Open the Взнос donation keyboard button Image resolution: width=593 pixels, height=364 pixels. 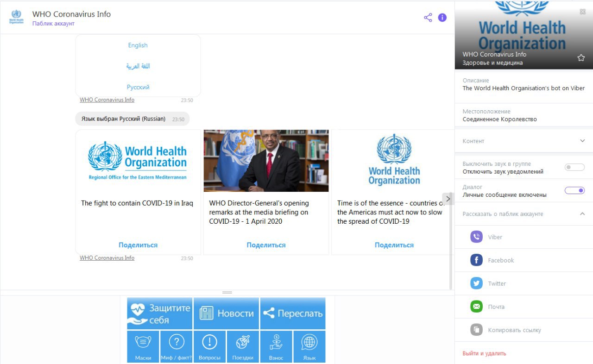[x=276, y=346]
